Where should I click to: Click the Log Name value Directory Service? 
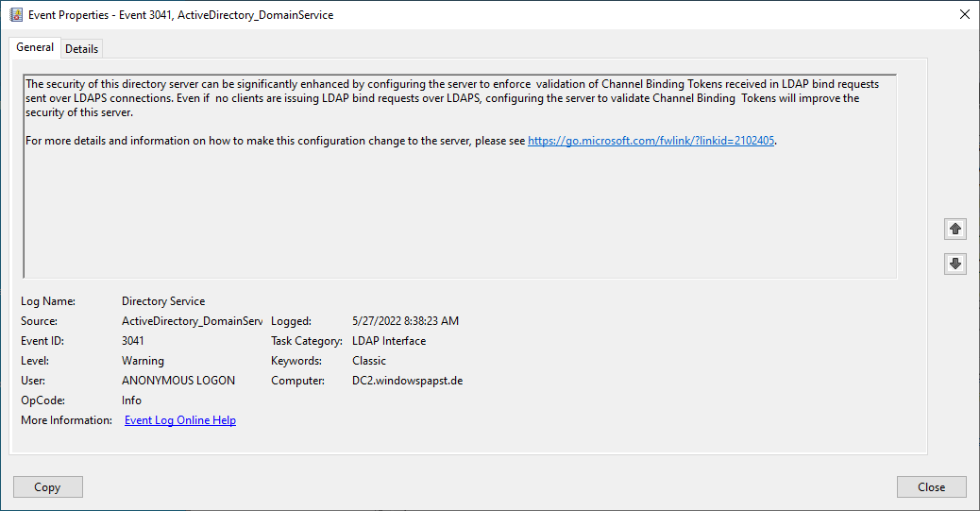[x=163, y=301]
